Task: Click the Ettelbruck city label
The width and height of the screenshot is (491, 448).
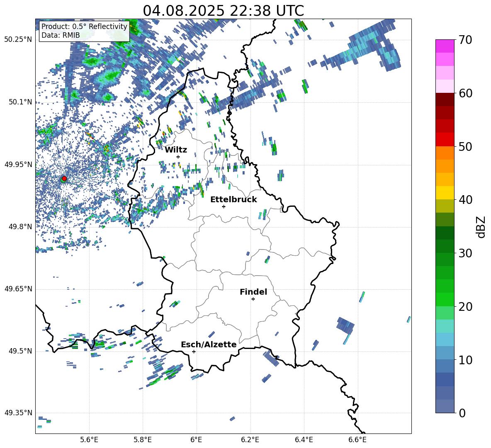Action: (233, 200)
